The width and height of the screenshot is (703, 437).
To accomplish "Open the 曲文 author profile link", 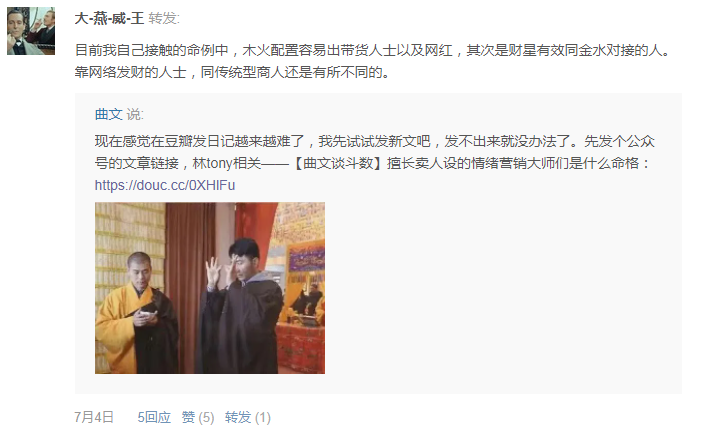I will pos(108,114).
